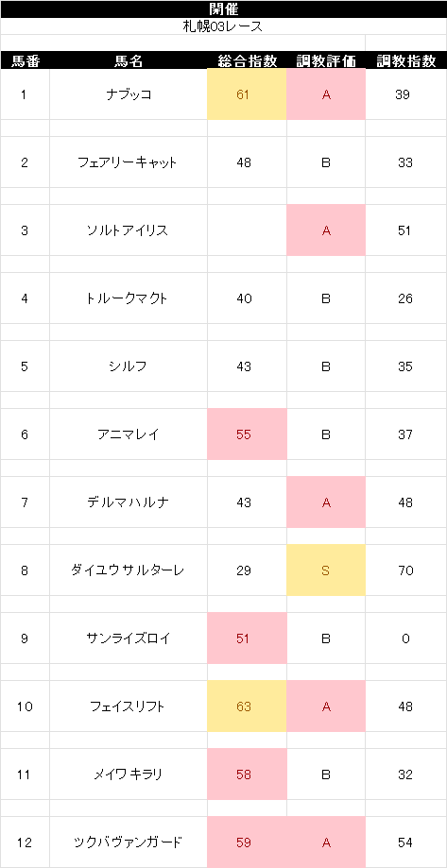447x868 pixels.
Task: Select yellow cell showing 61
Action: [247, 94]
